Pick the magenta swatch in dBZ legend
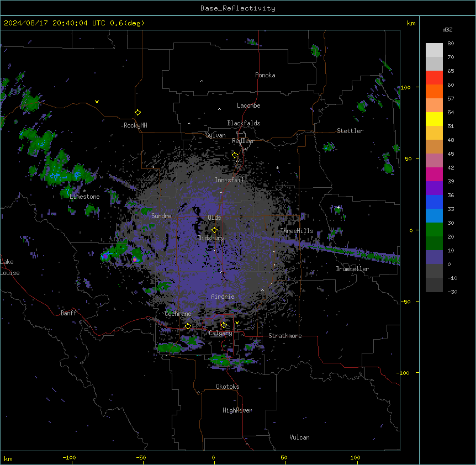The height and width of the screenshot is (465, 476). [434, 174]
